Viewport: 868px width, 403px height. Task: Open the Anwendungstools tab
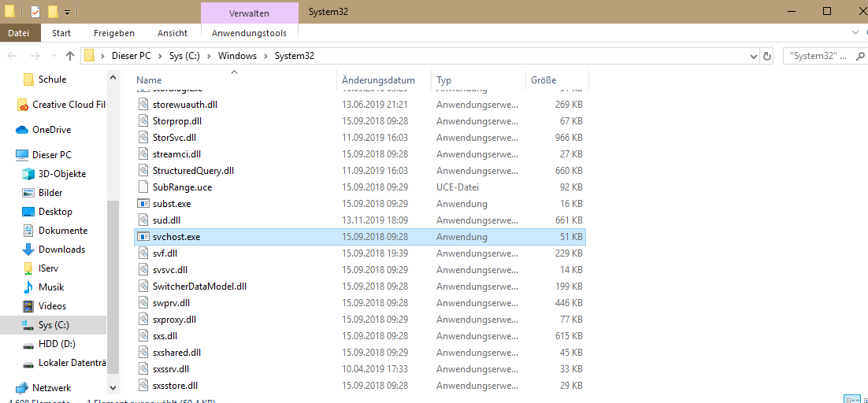pos(249,33)
